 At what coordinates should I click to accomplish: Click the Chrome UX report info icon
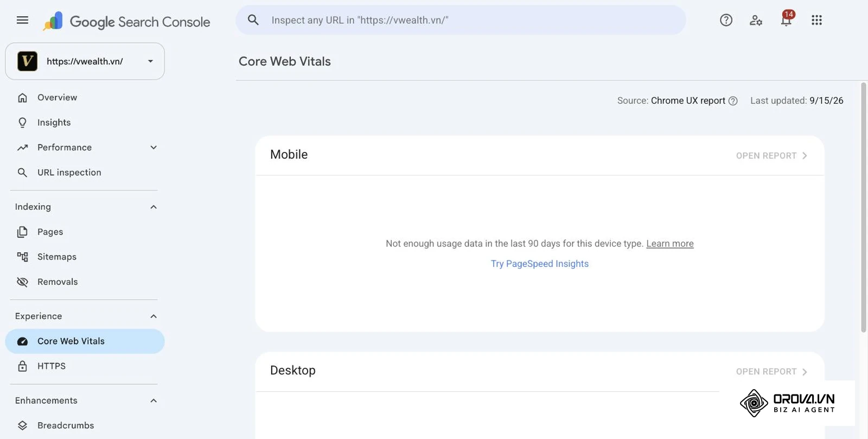coord(733,101)
